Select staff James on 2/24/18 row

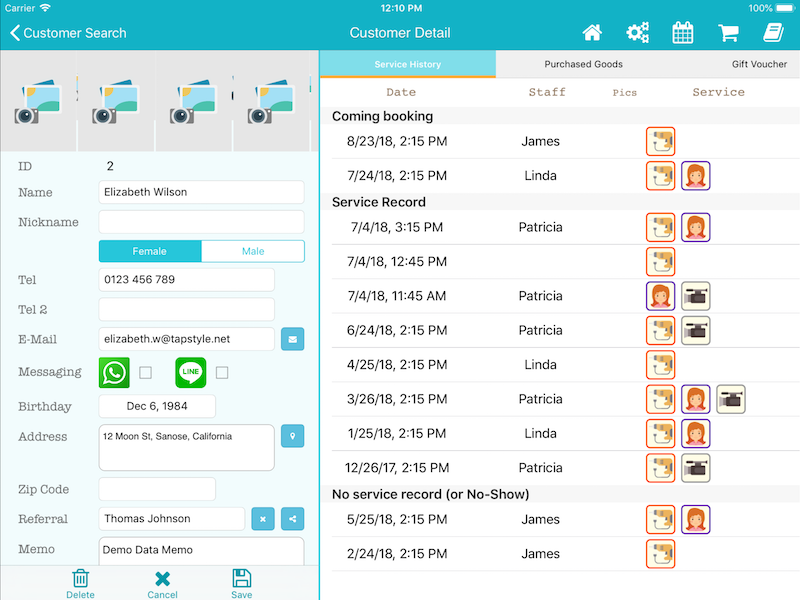tap(540, 554)
